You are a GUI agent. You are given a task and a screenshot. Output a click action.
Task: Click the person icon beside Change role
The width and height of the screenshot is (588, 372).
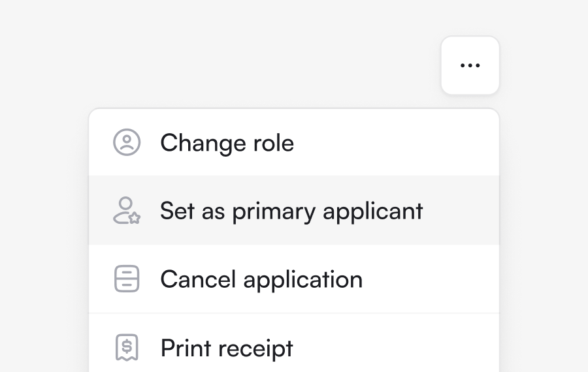[x=127, y=142]
